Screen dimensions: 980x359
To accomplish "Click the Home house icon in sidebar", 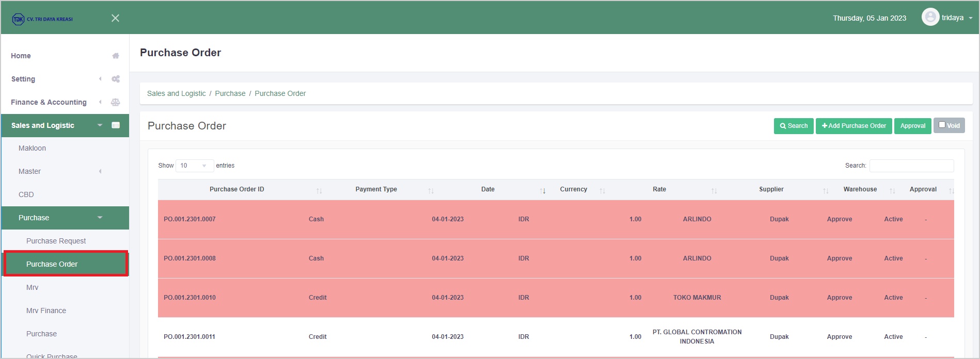I will pyautogui.click(x=116, y=56).
